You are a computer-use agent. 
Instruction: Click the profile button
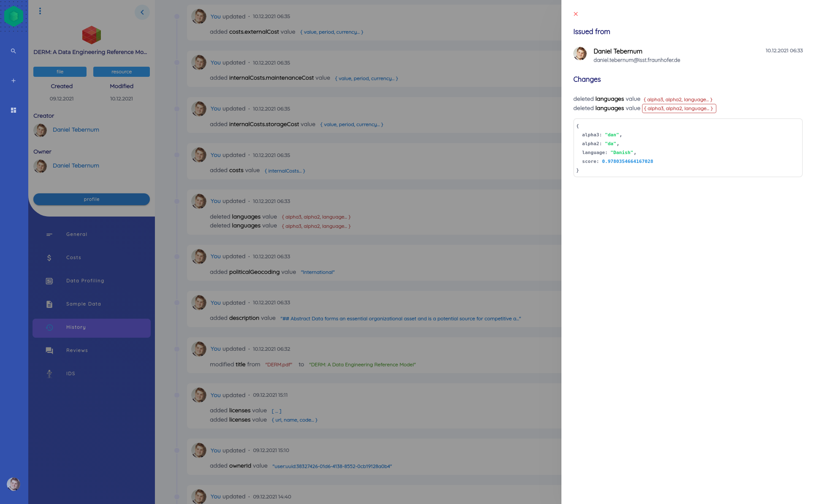[91, 199]
